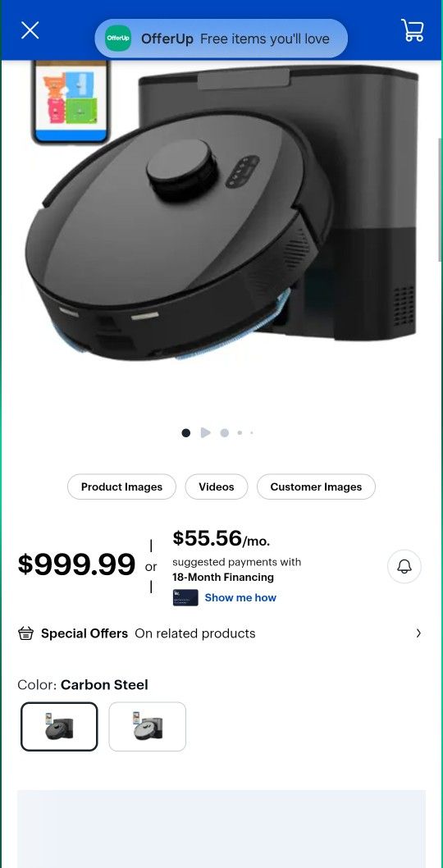Jump to the third carousel dot
Screen dimensions: 443x868
(x=224, y=433)
